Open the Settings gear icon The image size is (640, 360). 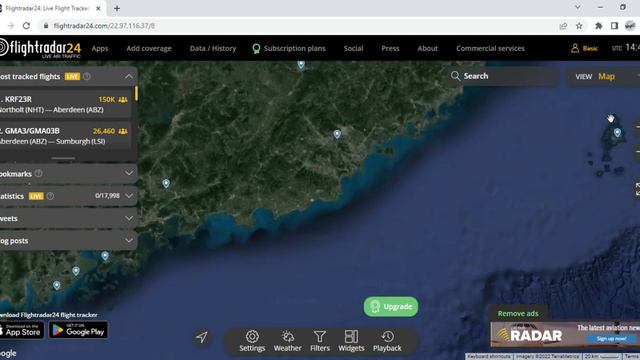click(252, 337)
